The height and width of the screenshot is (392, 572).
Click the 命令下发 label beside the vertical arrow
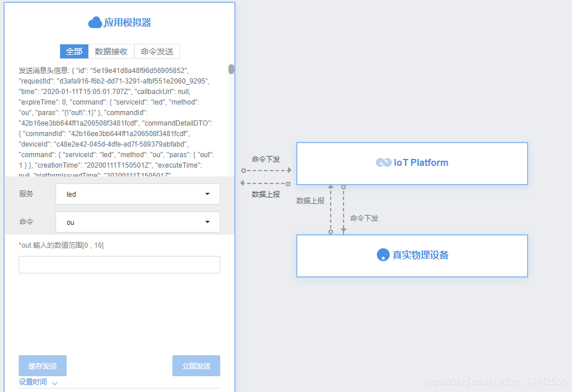tap(364, 218)
